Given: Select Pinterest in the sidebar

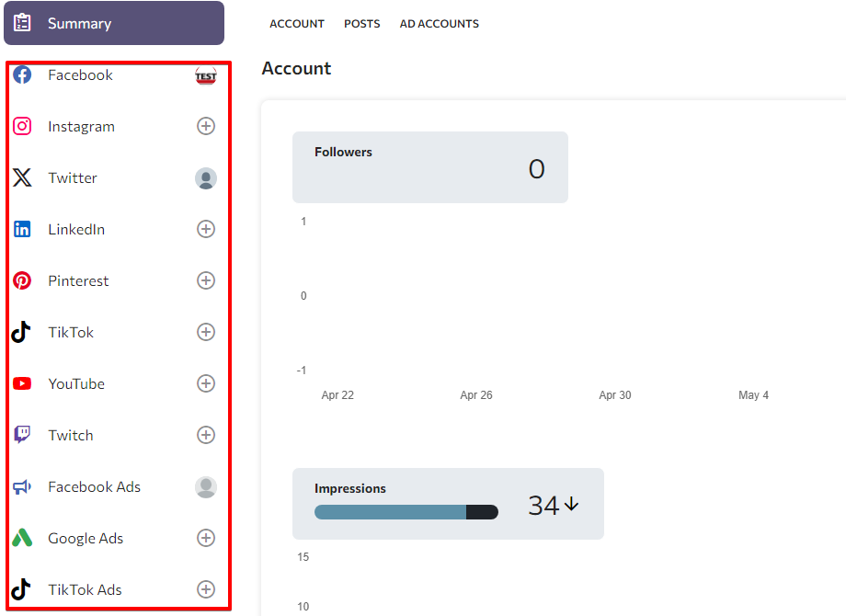Looking at the screenshot, I should [x=78, y=281].
